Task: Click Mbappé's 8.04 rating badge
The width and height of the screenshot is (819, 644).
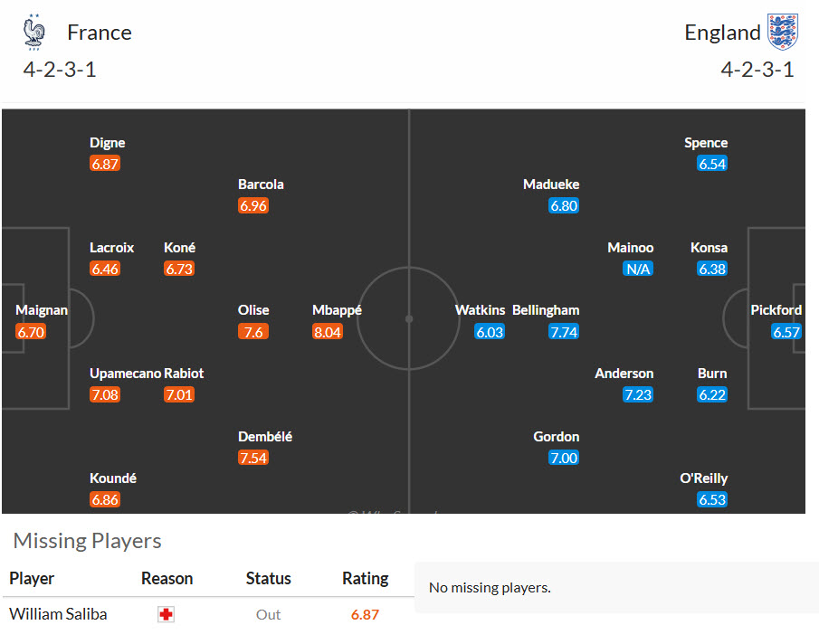Action: tap(328, 332)
